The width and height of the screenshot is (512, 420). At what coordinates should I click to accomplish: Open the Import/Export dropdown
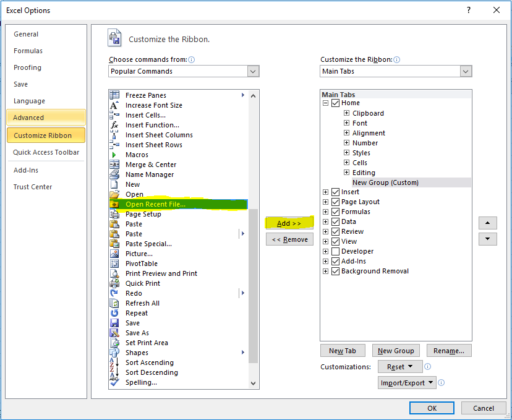tap(407, 383)
